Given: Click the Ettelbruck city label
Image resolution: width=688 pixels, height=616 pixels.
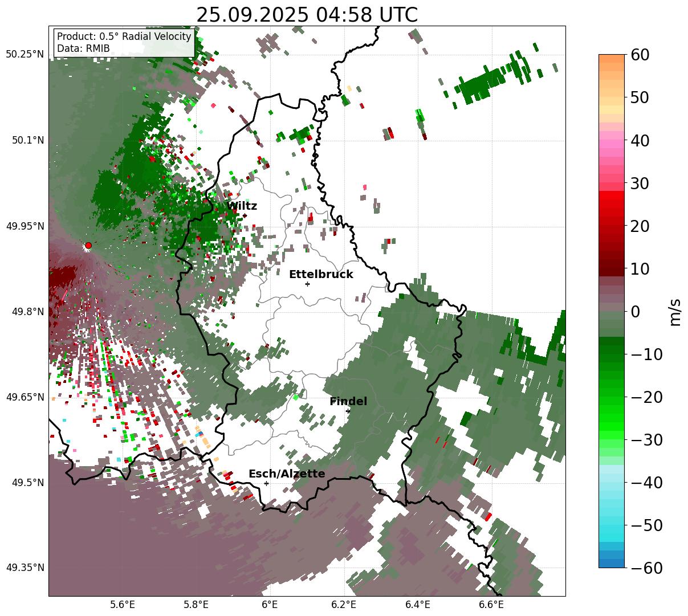Looking at the screenshot, I should [321, 275].
